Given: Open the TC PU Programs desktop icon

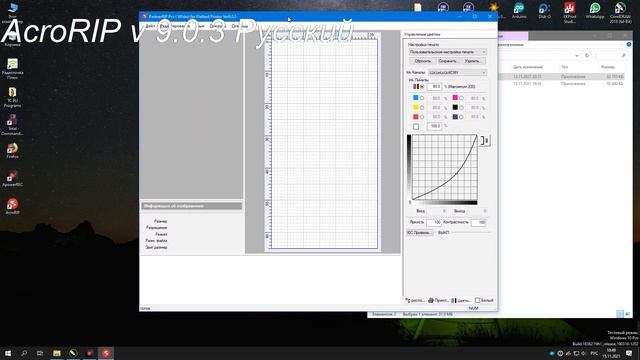Looking at the screenshot, I should [12, 97].
